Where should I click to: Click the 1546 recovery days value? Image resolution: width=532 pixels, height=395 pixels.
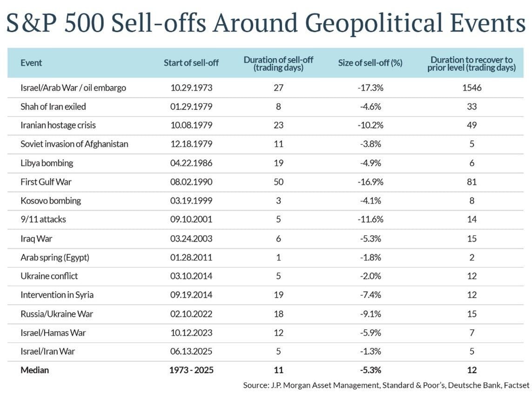[471, 88]
